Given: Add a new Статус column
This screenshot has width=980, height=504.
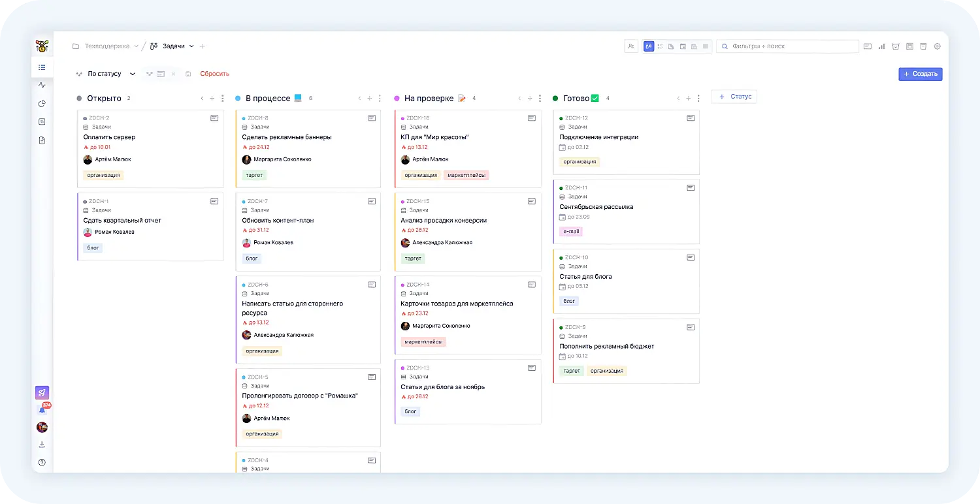Looking at the screenshot, I should click(734, 97).
